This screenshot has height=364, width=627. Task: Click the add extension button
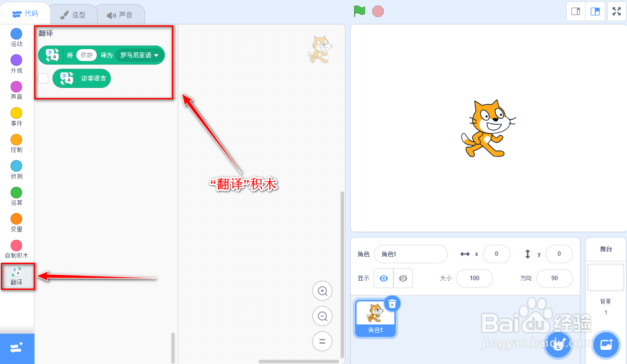17,348
